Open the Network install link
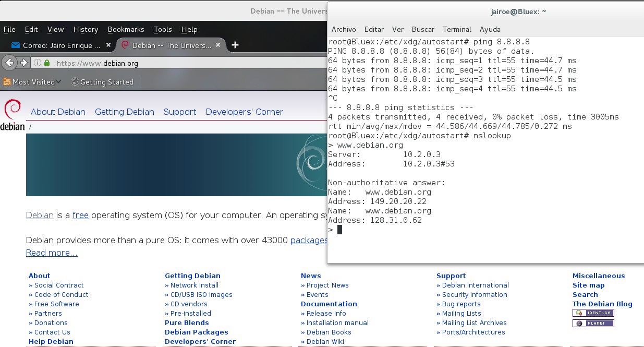Image resolution: width=644 pixels, height=347 pixels. click(x=195, y=285)
